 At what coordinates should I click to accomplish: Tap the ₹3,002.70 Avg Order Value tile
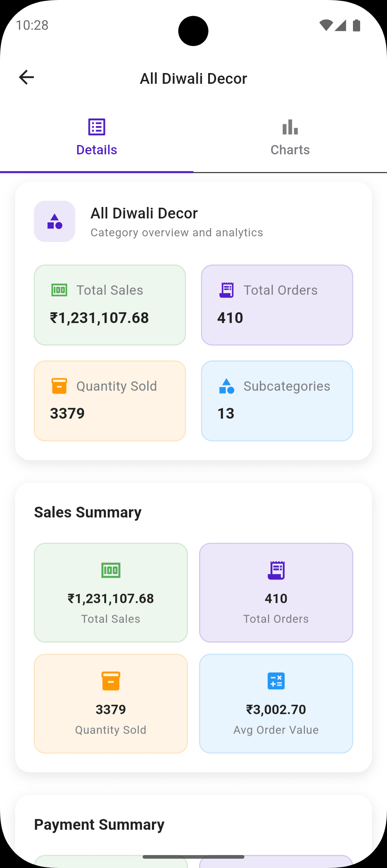pyautogui.click(x=276, y=704)
